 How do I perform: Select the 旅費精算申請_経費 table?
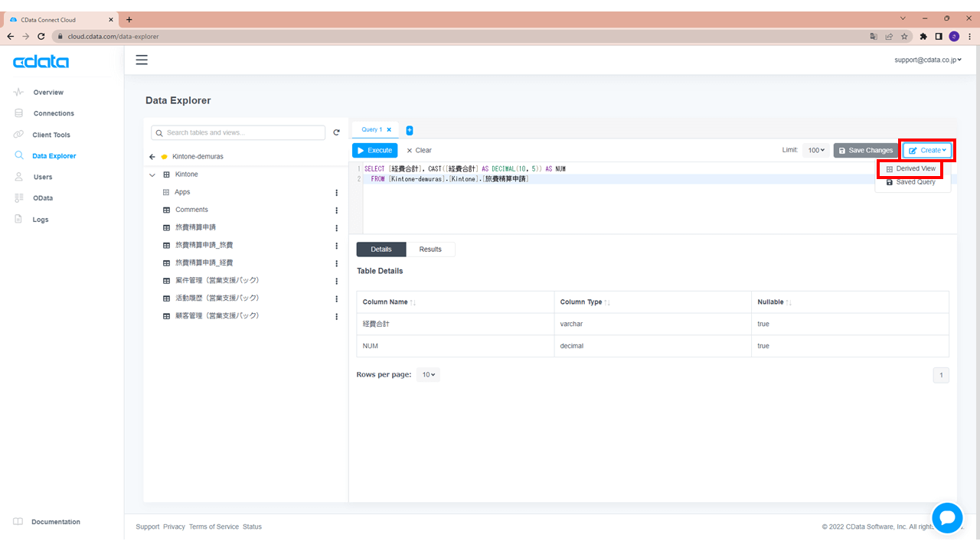204,263
